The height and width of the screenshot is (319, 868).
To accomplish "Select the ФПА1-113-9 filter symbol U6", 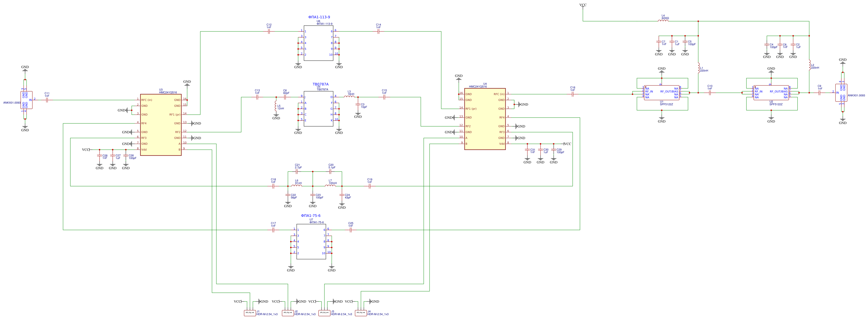I will (x=318, y=44).
